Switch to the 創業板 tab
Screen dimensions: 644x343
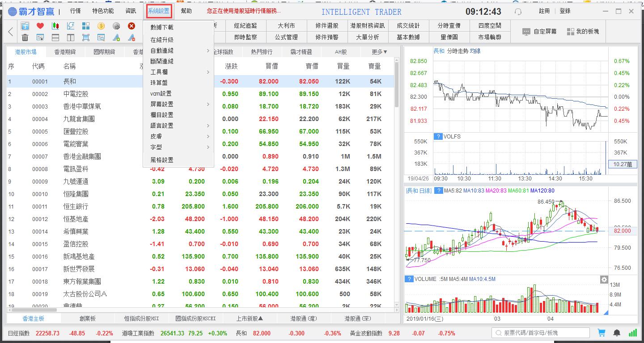(88, 318)
